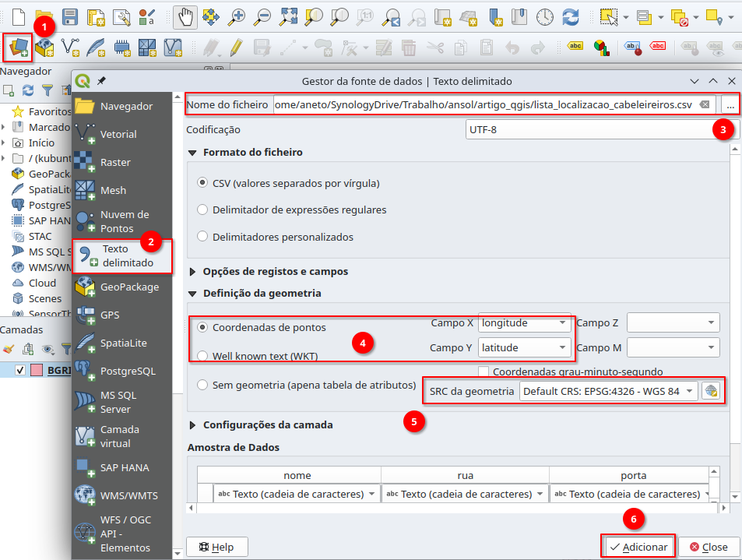Expand Opções de registos e campos section
The image size is (742, 560).
point(192,272)
